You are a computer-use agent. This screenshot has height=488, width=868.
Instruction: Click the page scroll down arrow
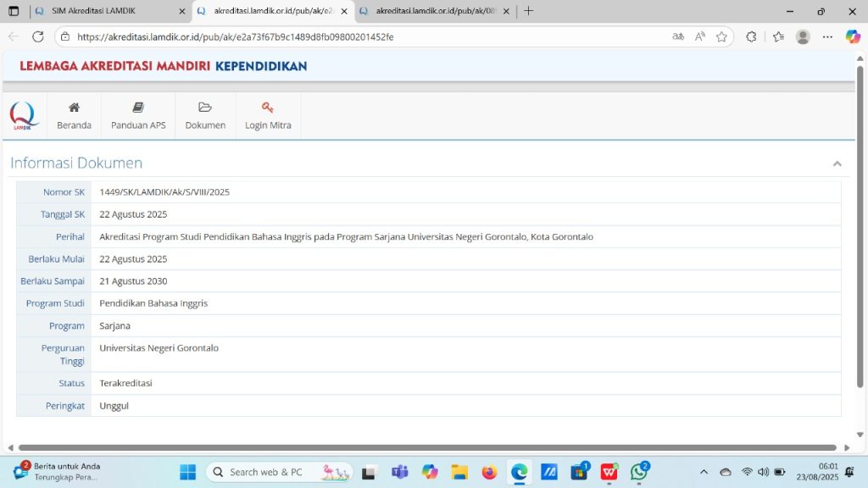[860, 435]
